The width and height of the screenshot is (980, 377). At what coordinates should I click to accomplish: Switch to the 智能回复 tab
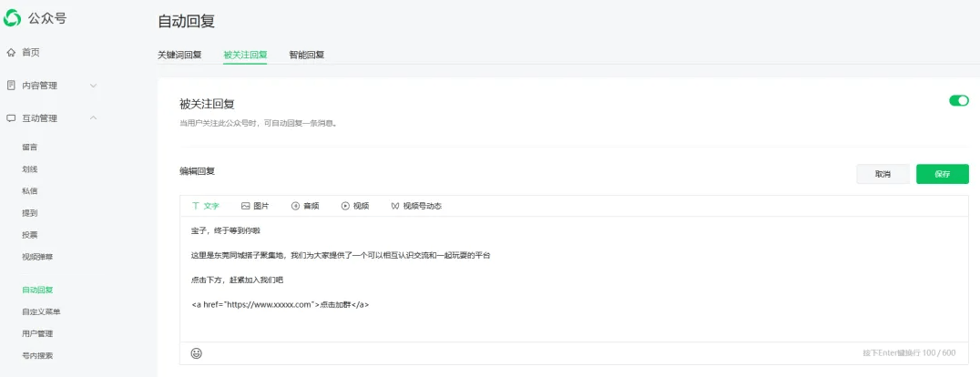[x=307, y=55]
